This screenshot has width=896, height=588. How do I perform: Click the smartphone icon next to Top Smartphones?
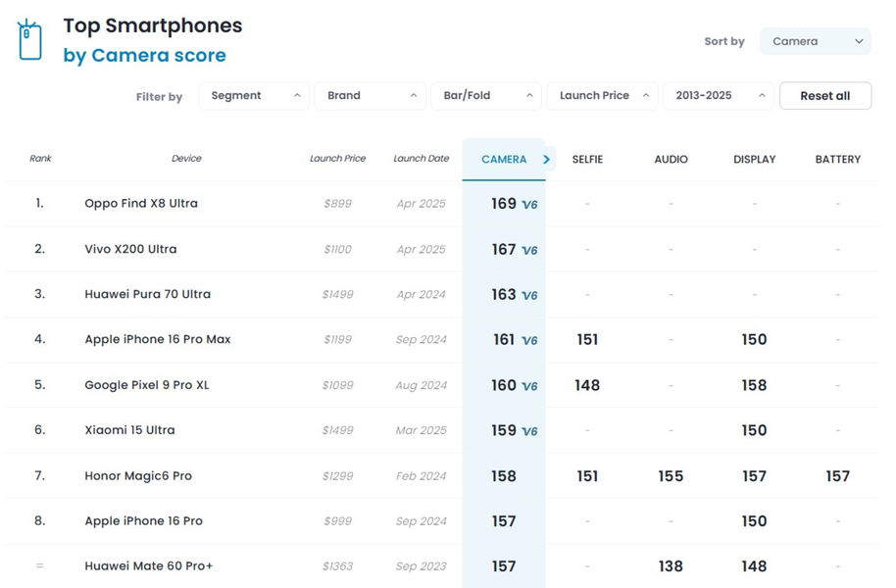coord(29,40)
